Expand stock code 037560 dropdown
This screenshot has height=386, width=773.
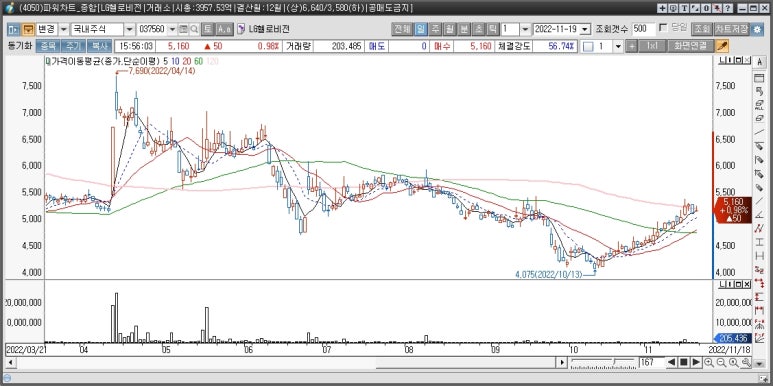(x=172, y=29)
